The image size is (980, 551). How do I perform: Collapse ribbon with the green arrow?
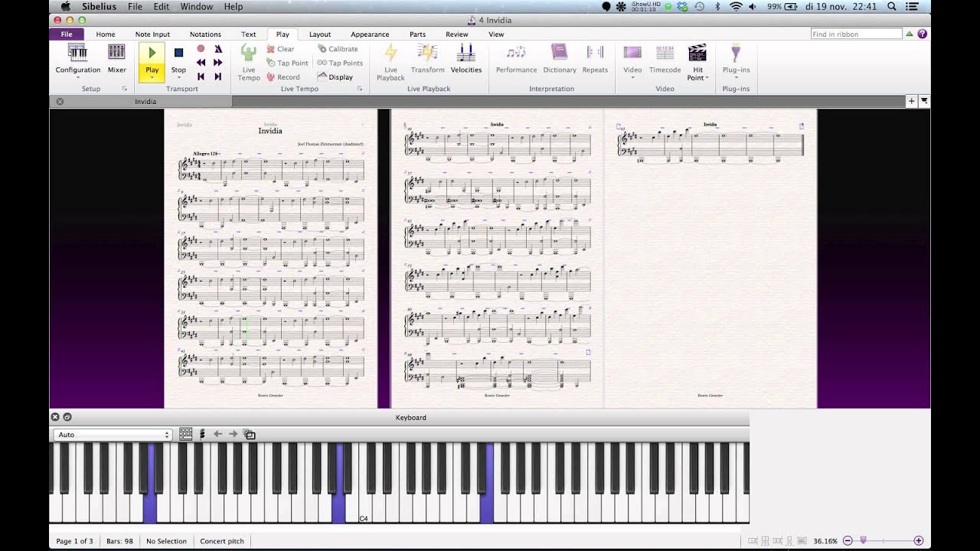coord(910,34)
